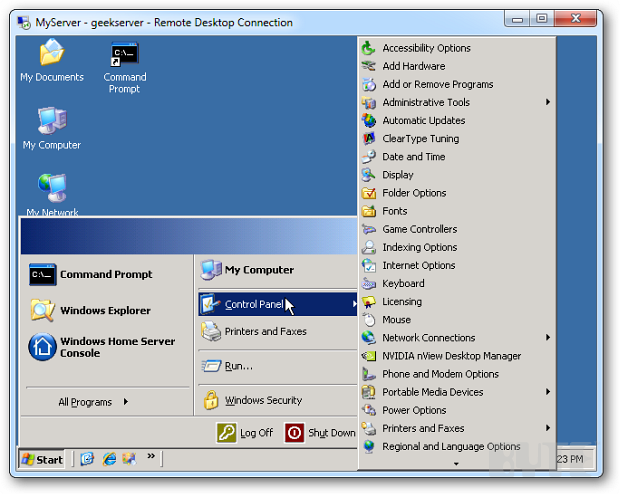Expand the Network Connections submenu arrow
The width and height of the screenshot is (620, 494).
click(x=548, y=337)
